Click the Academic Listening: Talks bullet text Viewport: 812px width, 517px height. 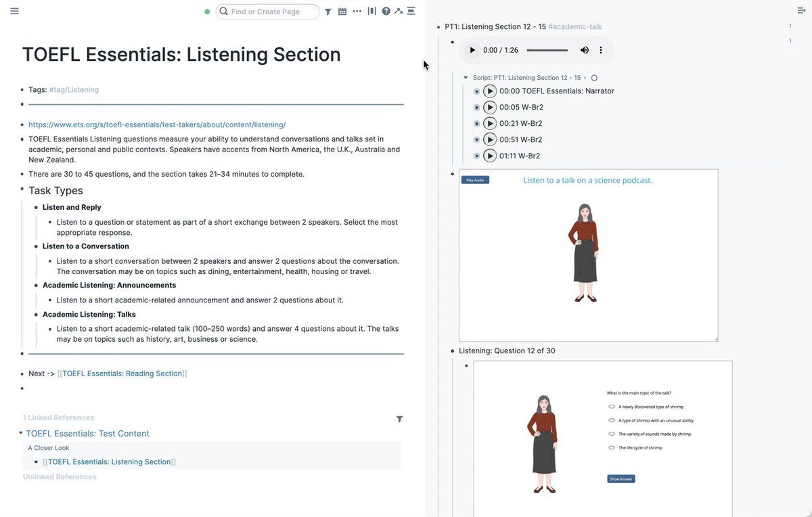(x=89, y=314)
